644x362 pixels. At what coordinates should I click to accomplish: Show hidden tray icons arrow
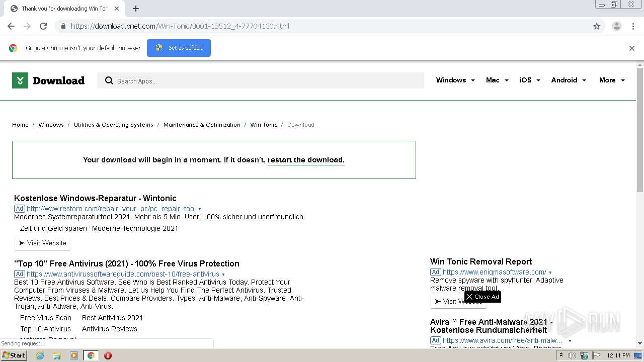click(x=561, y=355)
